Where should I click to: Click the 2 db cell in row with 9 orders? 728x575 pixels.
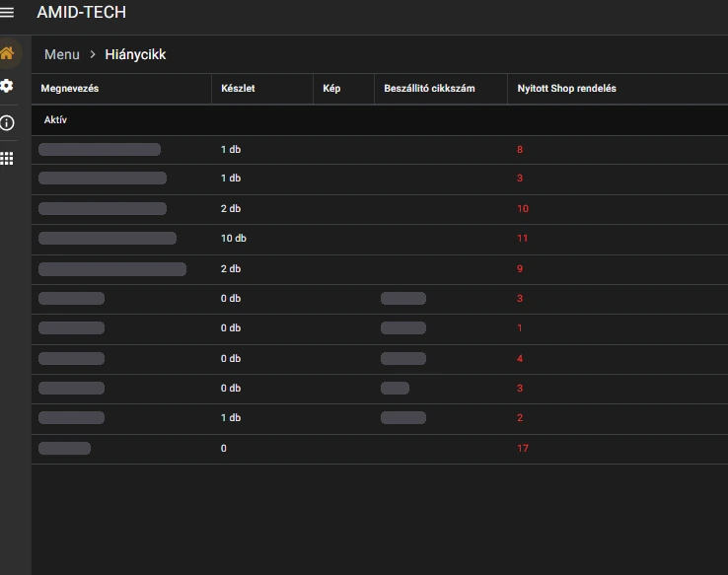(x=231, y=268)
